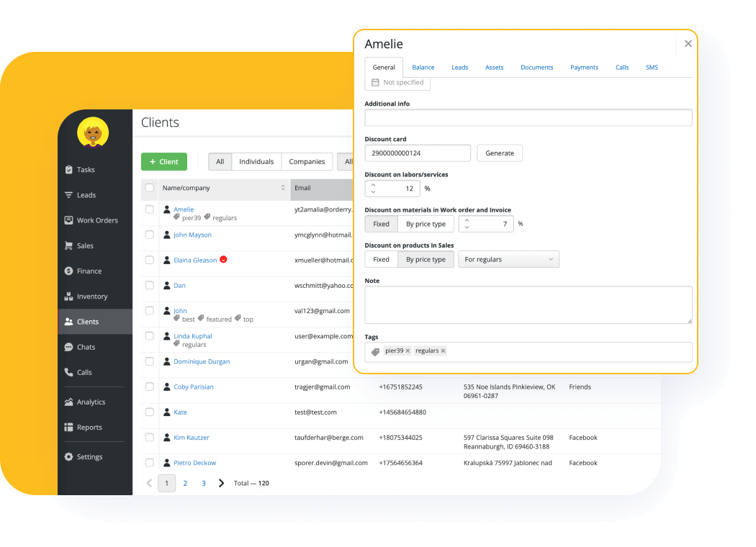
Task: Remove the pier39 tag
Action: 408,351
